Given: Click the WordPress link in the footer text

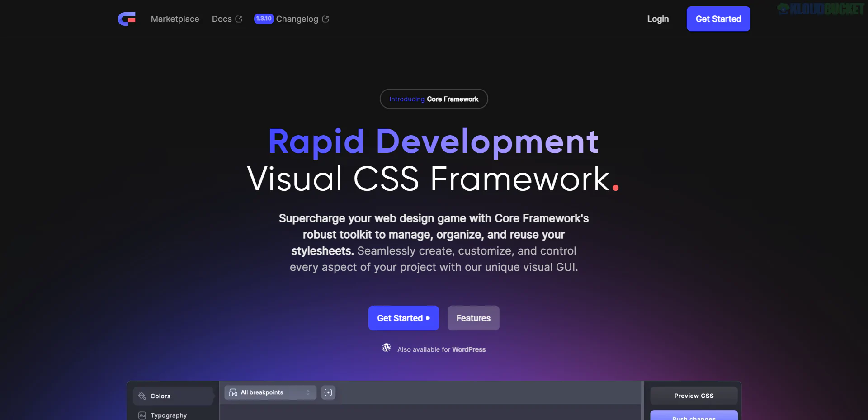Looking at the screenshot, I should point(469,349).
